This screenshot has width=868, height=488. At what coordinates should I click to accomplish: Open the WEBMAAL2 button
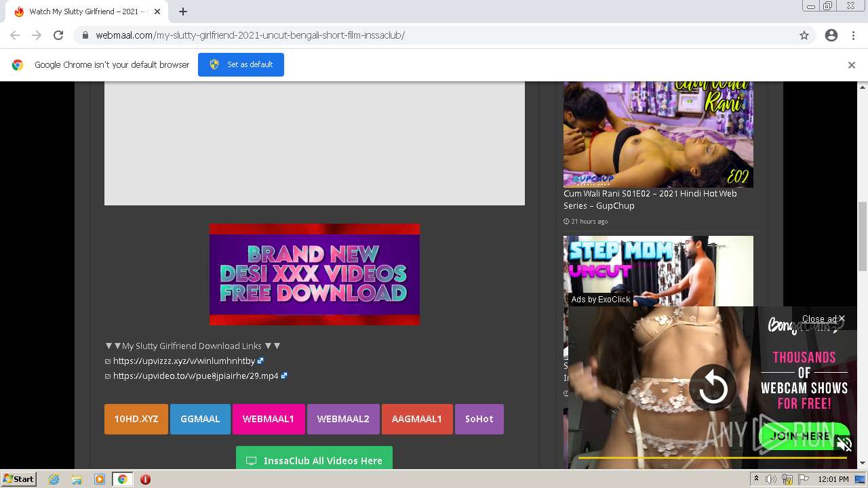(343, 419)
